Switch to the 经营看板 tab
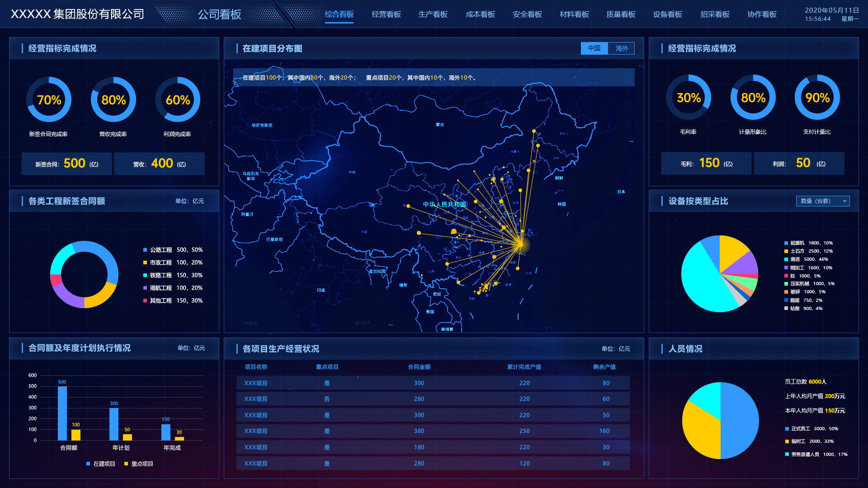This screenshot has height=488, width=868. 386,14
